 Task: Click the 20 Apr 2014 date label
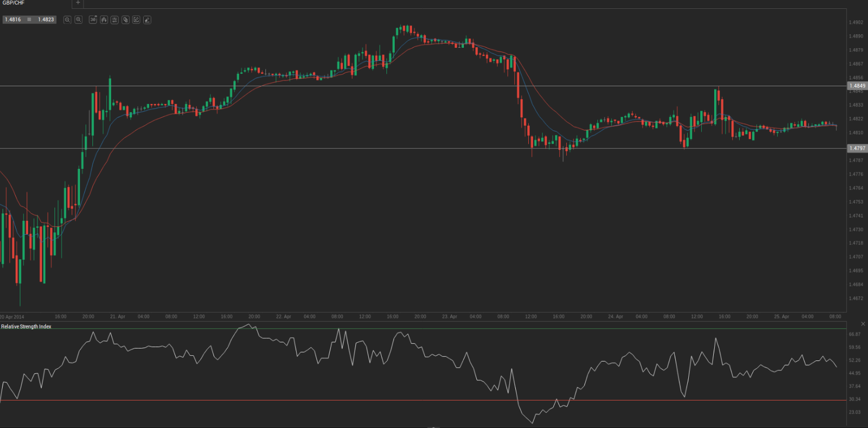12,317
